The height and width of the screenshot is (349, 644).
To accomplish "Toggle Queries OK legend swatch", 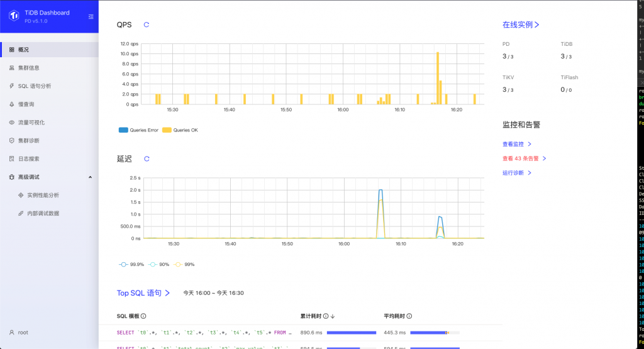I will pos(167,130).
